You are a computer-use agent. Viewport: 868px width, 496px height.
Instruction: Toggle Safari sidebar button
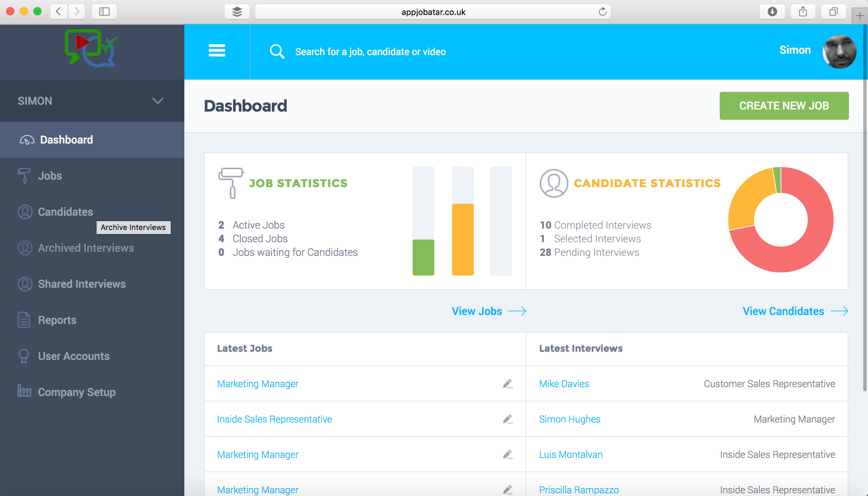[x=104, y=12]
